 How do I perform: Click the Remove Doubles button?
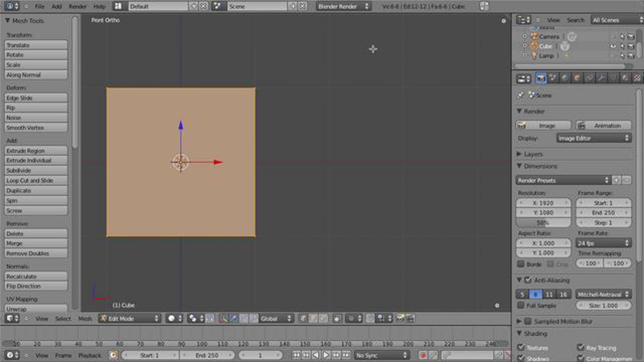(x=36, y=253)
